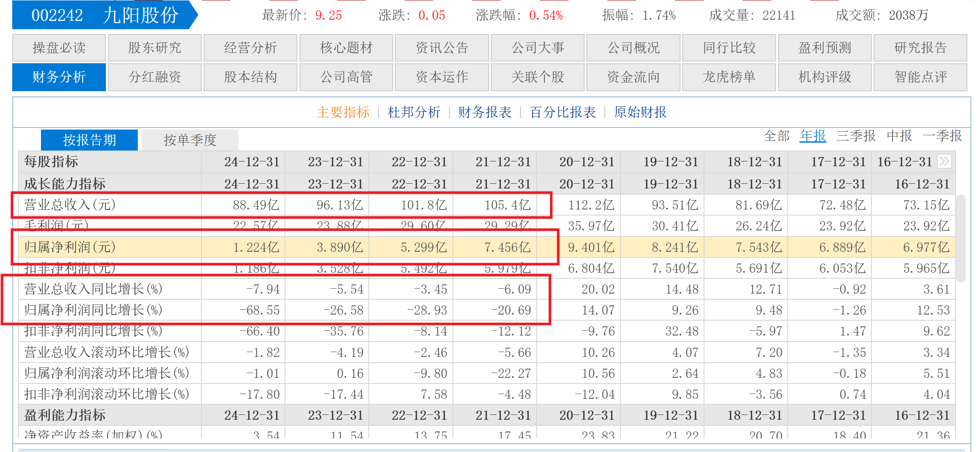
Task: Select the 归属净利润滚动环比增长(%) row label
Action: (106, 373)
